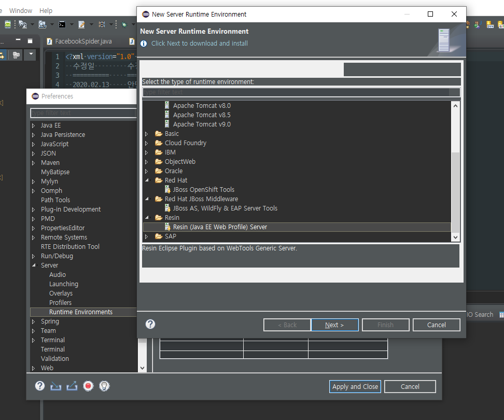504x420 pixels.
Task: Choose JBoss OpenShift Tools entry
Action: (203, 190)
